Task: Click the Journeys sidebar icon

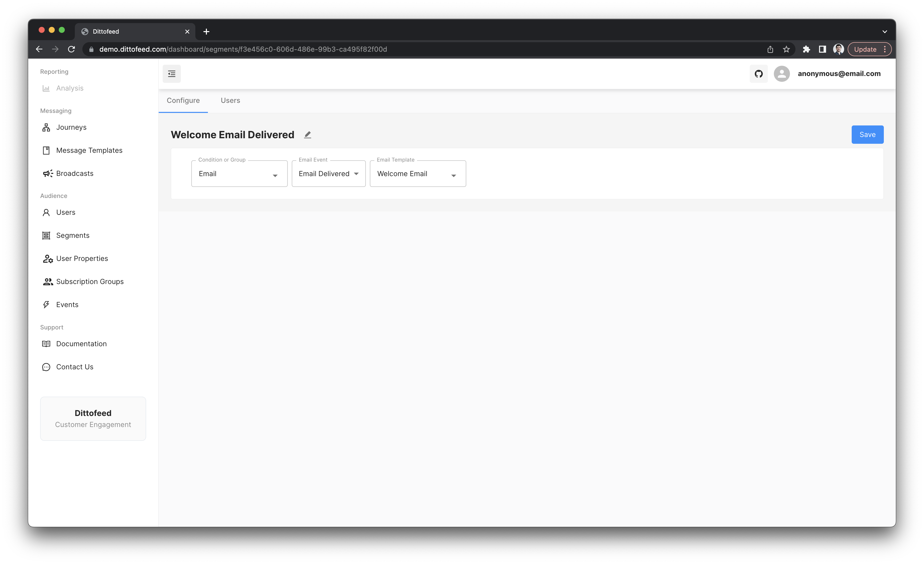Action: tap(46, 127)
